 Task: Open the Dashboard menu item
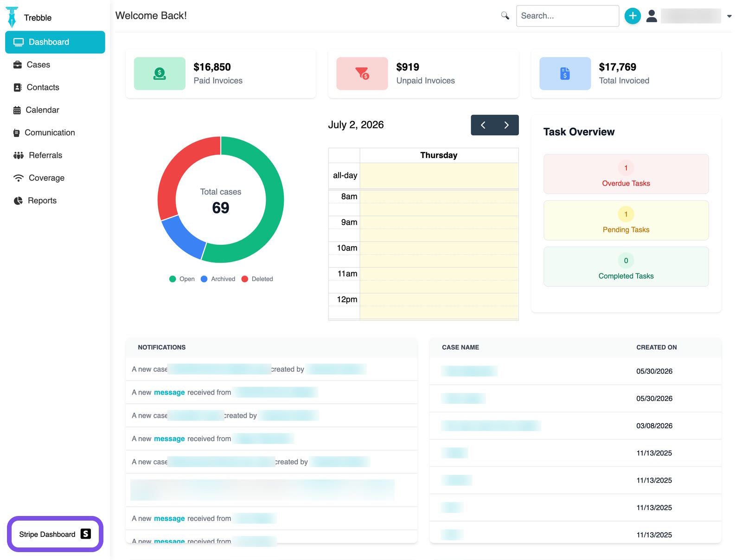pos(55,42)
